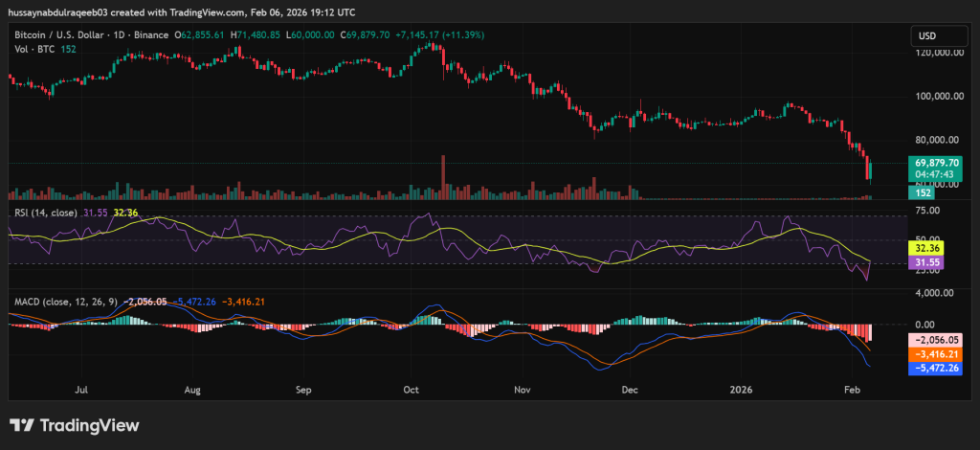980x450 pixels.
Task: Open the USD currency dropdown
Action: click(927, 36)
